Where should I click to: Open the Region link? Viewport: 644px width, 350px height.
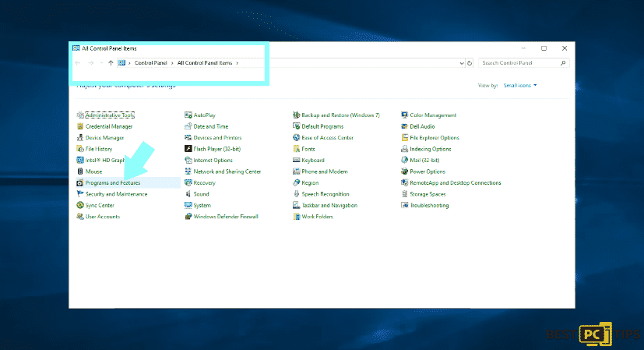coord(310,182)
